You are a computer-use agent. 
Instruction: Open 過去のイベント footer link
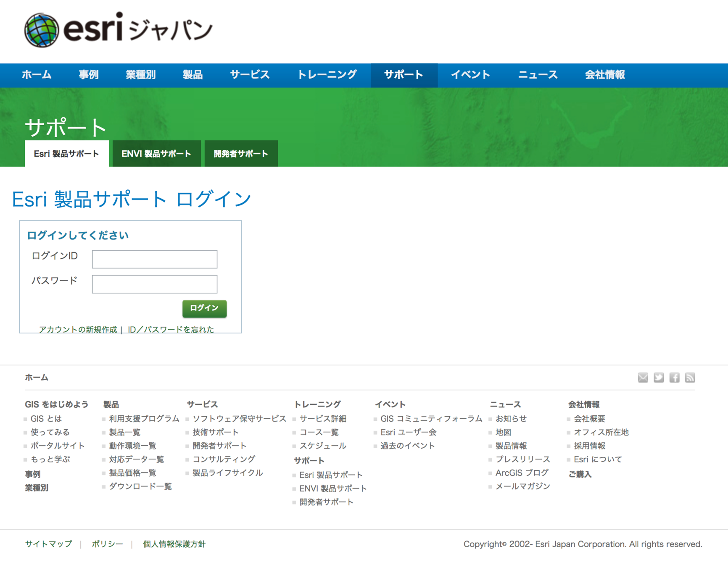407,446
